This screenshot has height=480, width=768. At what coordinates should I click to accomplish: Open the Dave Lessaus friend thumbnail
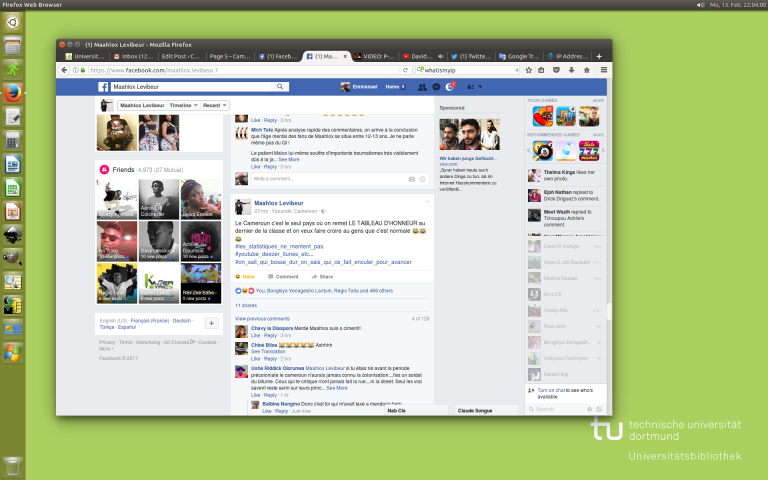[161, 240]
